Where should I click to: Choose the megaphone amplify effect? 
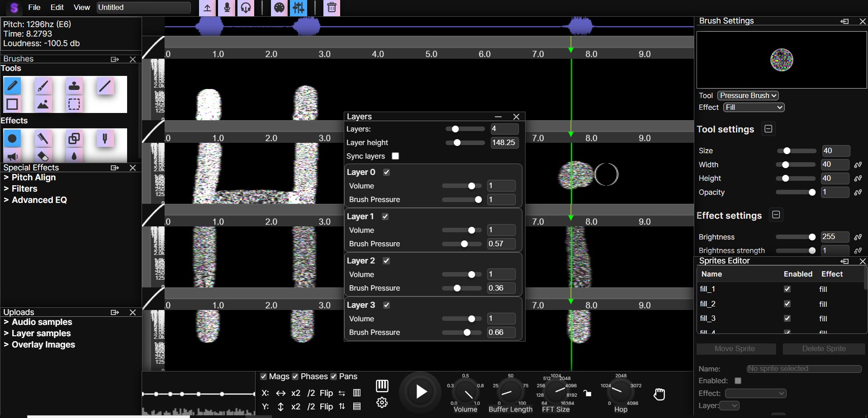tap(12, 156)
